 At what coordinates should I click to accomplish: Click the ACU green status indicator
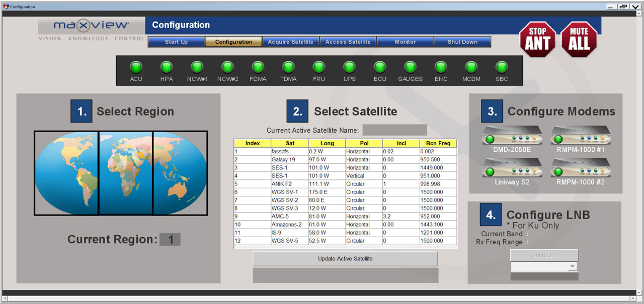coord(136,67)
